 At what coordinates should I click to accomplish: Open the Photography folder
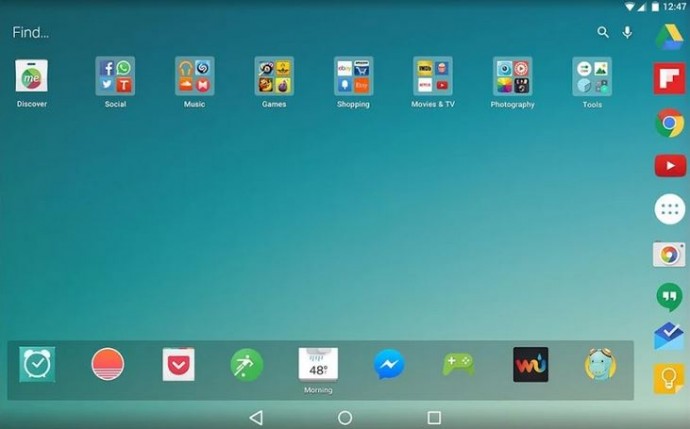[x=512, y=76]
